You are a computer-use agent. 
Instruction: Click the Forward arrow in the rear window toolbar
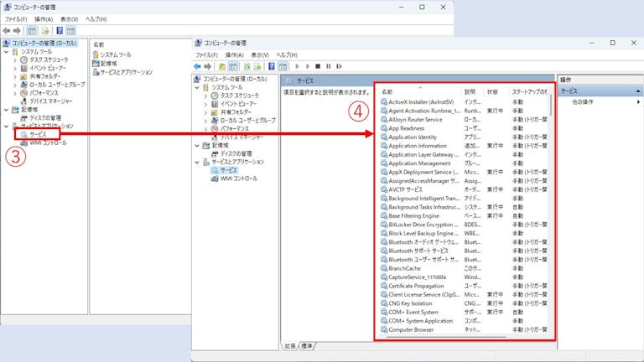click(x=17, y=30)
